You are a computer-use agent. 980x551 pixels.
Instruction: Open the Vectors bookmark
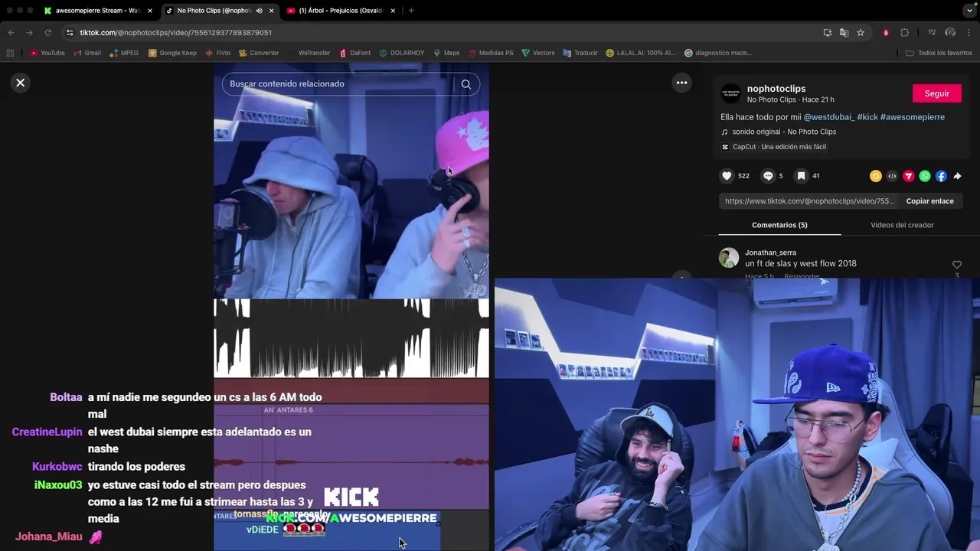pos(538,53)
